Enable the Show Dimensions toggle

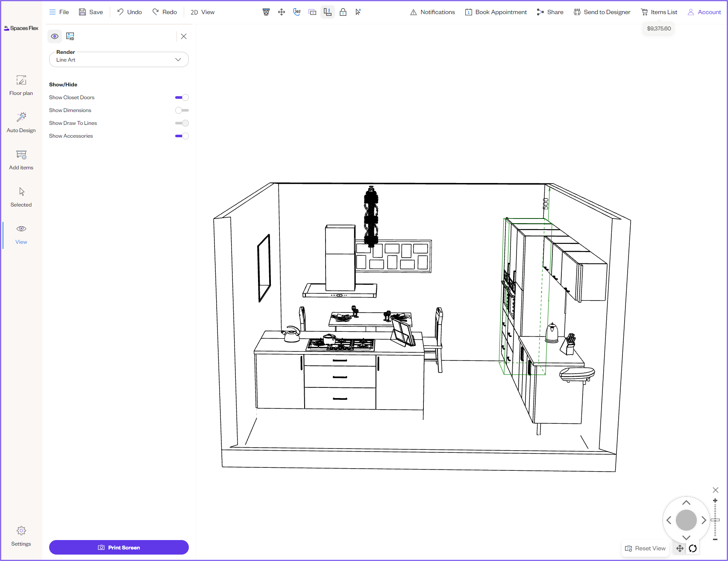(182, 110)
